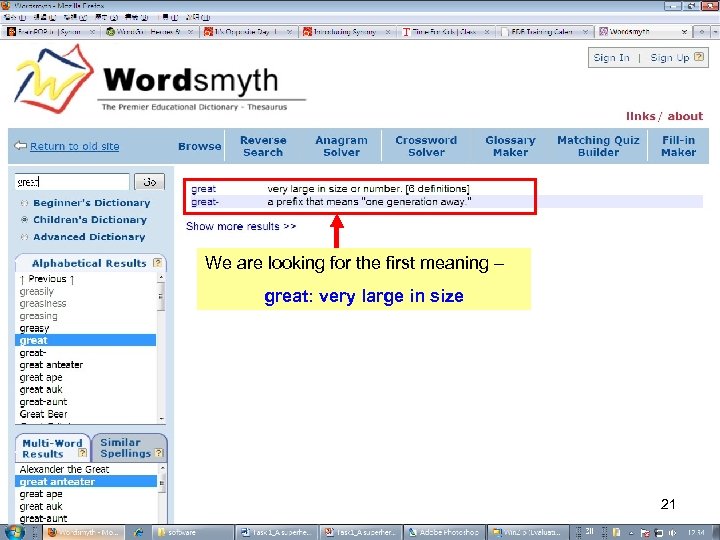Switch to Adobe Photoshop taskbar item
Viewport: 720px width, 540px height.
click(x=444, y=533)
